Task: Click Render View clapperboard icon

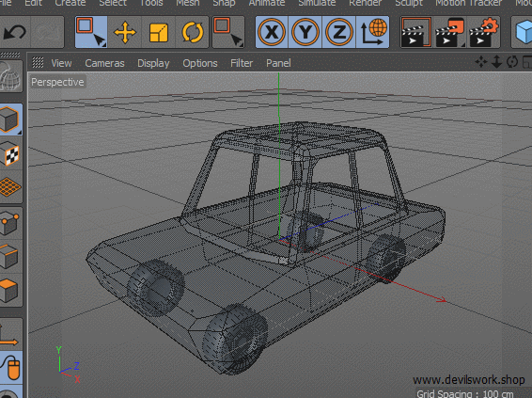Action: 416,32
